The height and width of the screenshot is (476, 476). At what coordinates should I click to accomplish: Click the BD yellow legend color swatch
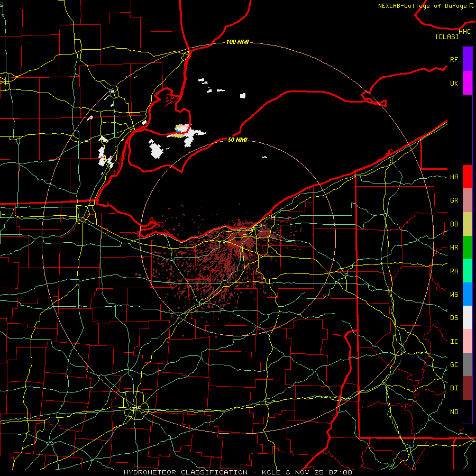pos(467,224)
